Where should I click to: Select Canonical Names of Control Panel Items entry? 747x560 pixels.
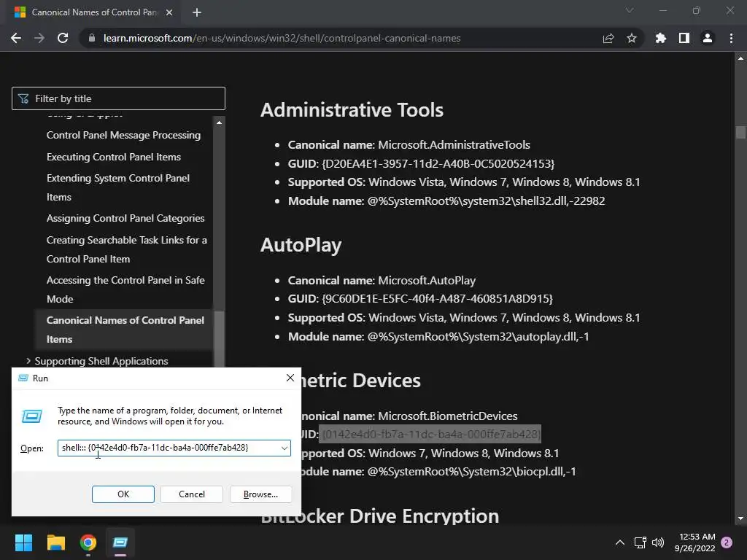125,330
